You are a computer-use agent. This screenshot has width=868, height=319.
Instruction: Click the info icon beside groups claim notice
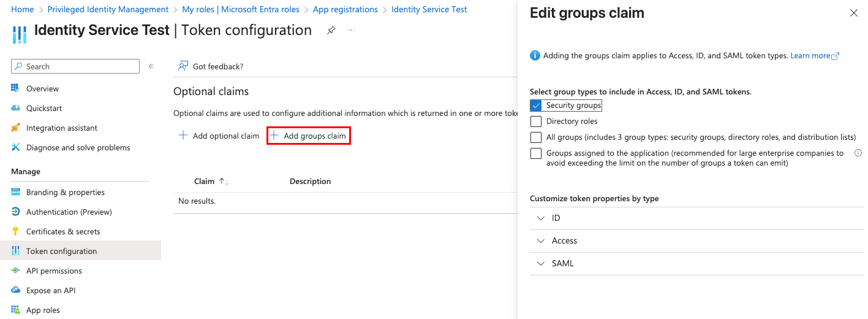[x=535, y=56]
